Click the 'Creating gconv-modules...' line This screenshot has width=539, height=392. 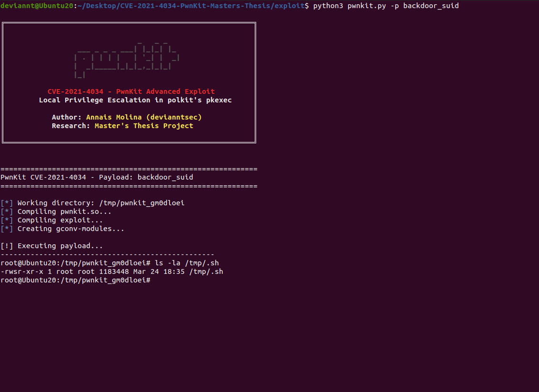pyautogui.click(x=62, y=229)
